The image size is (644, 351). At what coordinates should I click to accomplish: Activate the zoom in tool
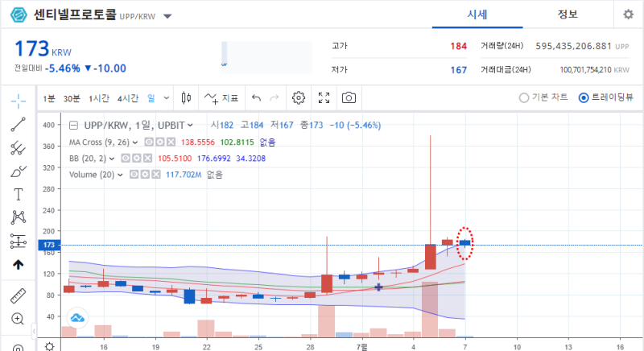18,319
